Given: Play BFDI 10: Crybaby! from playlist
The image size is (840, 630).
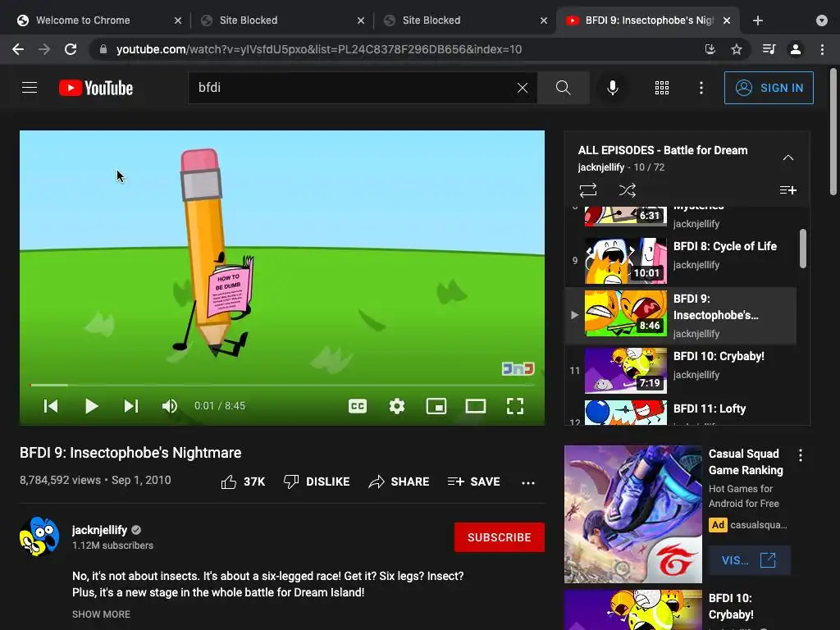Looking at the screenshot, I should [x=682, y=371].
